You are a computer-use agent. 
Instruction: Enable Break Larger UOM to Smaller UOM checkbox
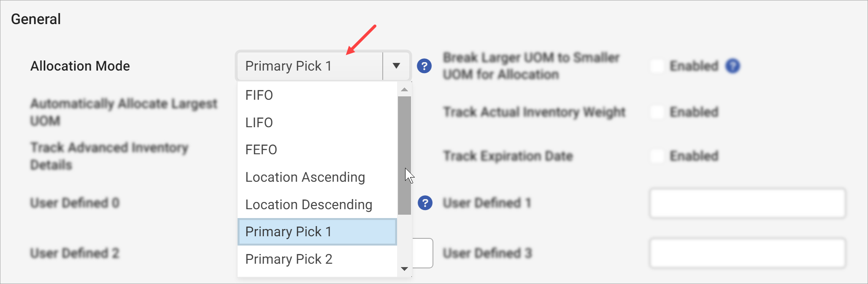(657, 66)
